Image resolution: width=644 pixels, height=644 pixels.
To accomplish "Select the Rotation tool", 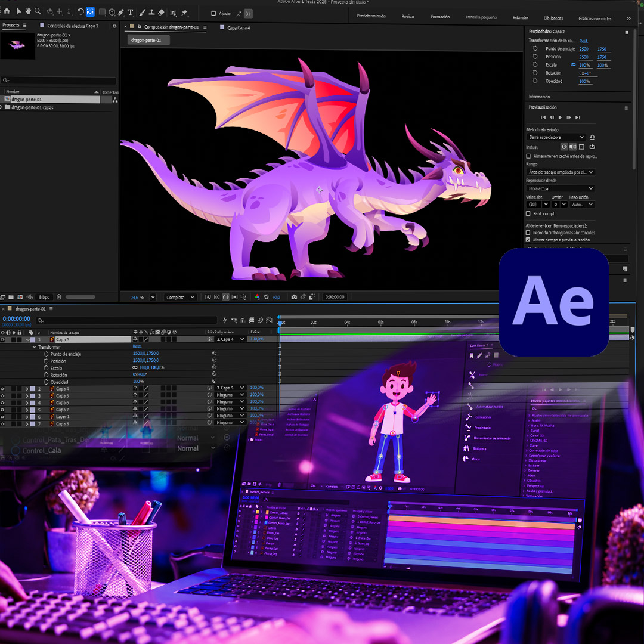I will click(80, 11).
